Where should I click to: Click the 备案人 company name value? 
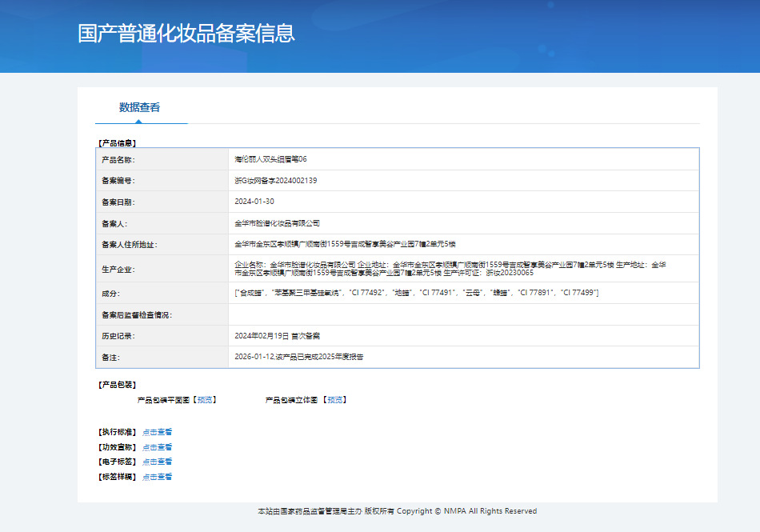[278, 223]
